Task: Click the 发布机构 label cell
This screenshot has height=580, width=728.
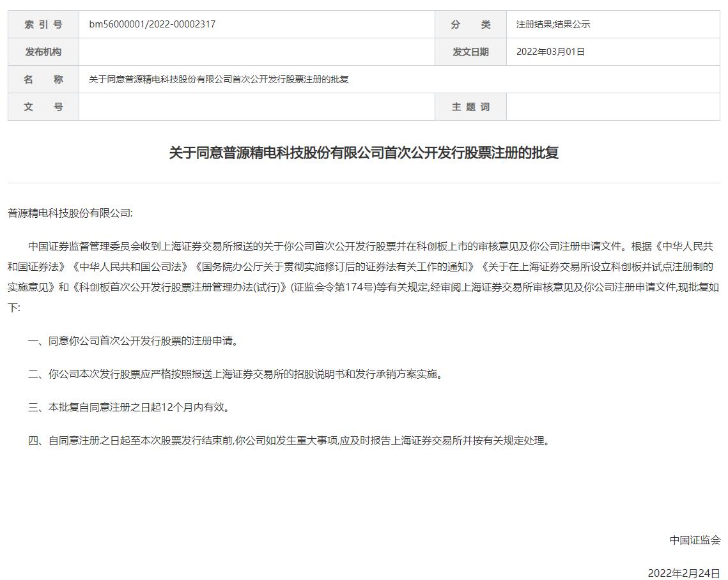Action: coord(43,52)
